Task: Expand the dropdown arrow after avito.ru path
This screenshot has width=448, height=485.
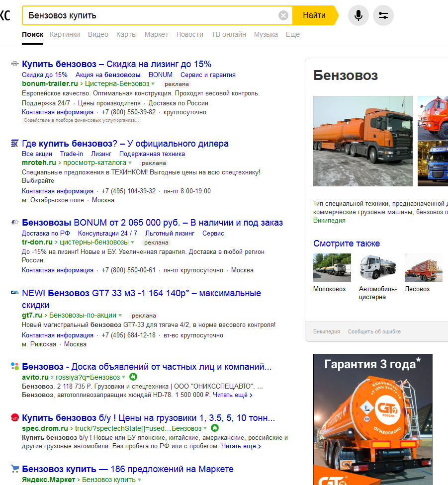Action: click(123, 377)
